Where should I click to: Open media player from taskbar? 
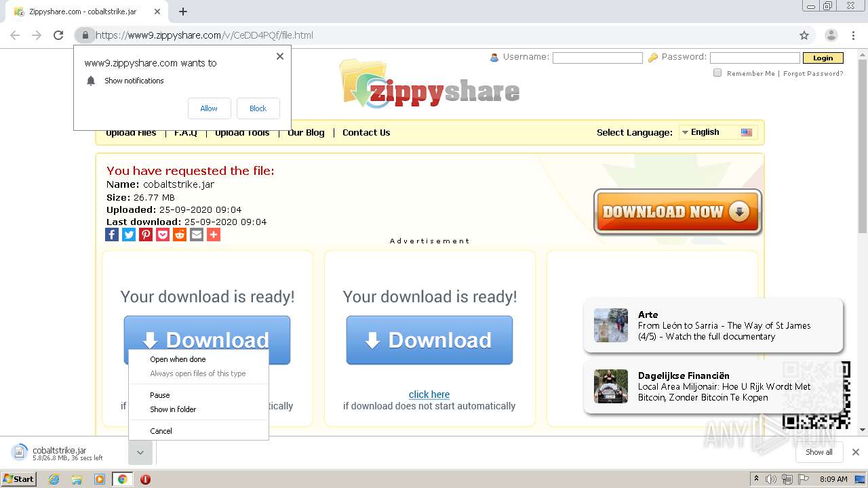100,479
